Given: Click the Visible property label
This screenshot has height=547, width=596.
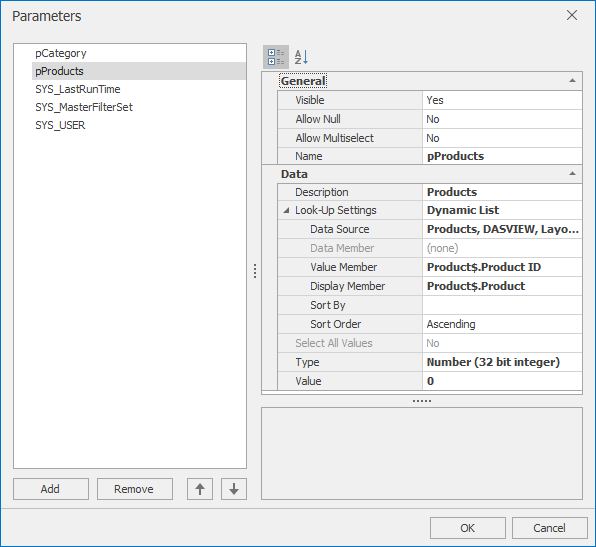Looking at the screenshot, I should coord(310,100).
